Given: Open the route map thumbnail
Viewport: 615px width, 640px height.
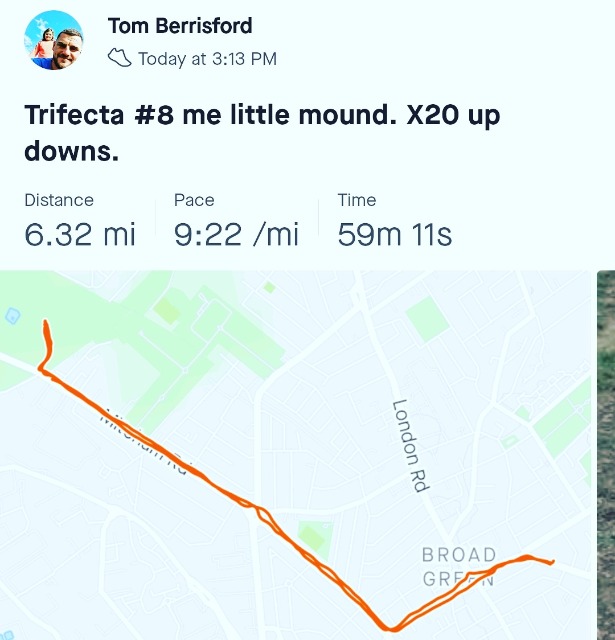Looking at the screenshot, I should (295, 455).
